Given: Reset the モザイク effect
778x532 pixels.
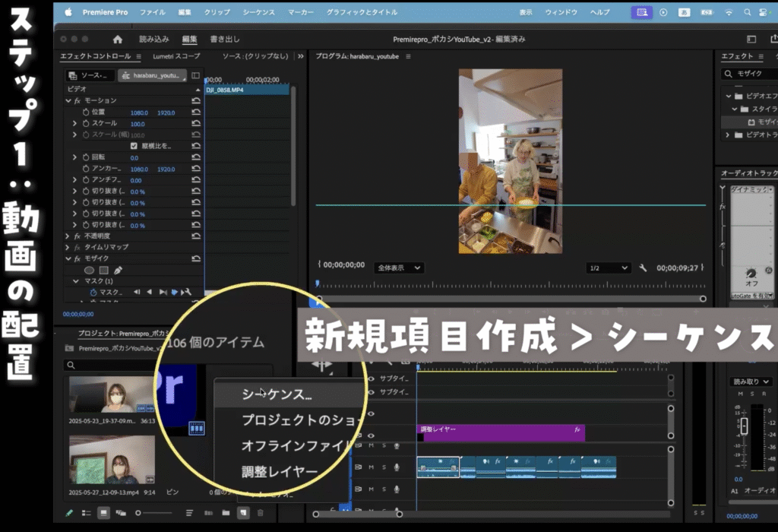Looking at the screenshot, I should click(x=196, y=258).
